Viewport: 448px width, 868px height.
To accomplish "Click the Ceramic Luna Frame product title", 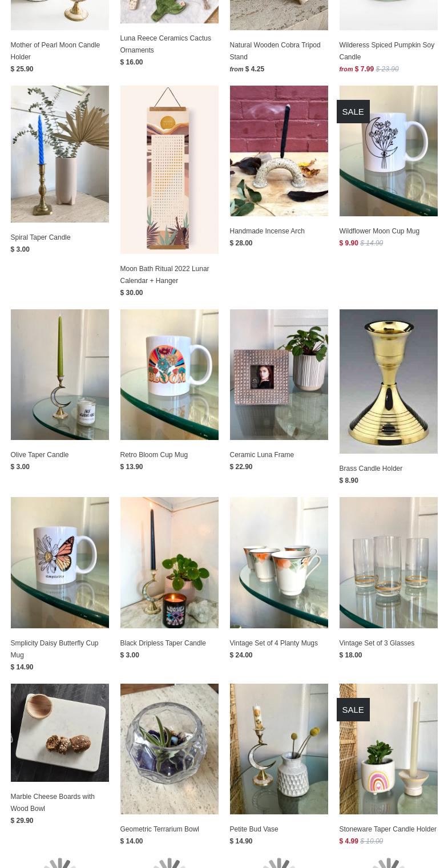I will (x=261, y=455).
